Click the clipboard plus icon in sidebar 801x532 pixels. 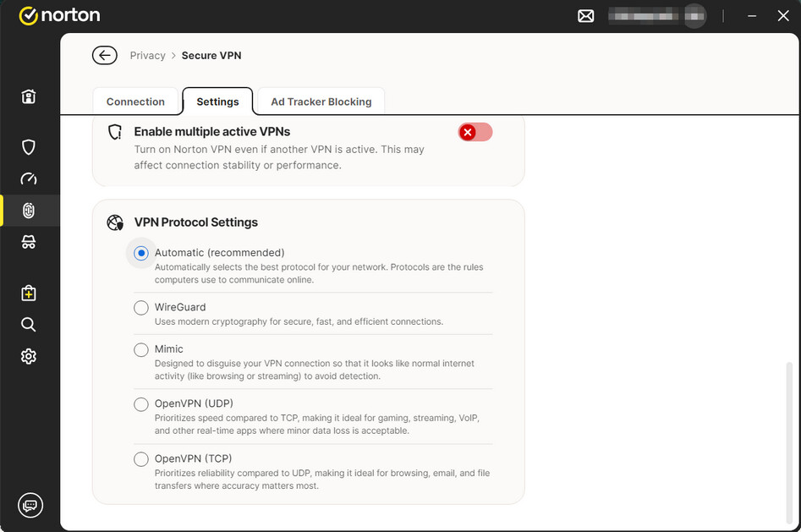coord(29,293)
